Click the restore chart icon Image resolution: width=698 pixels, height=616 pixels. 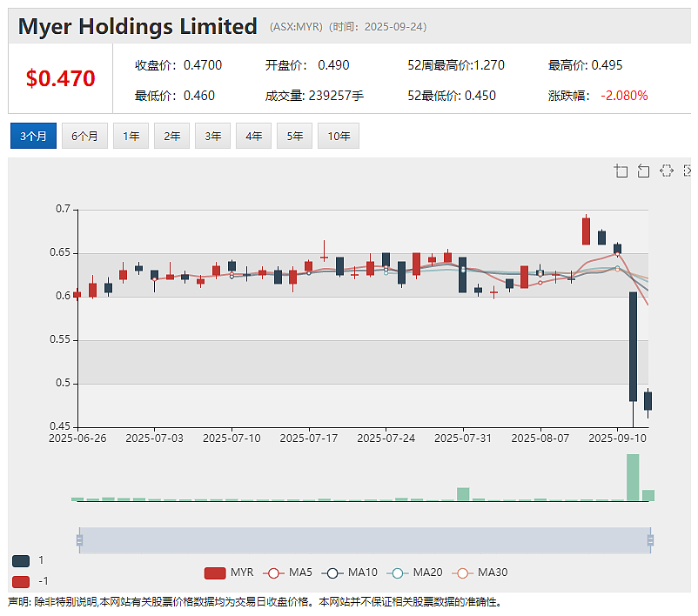[x=667, y=171]
